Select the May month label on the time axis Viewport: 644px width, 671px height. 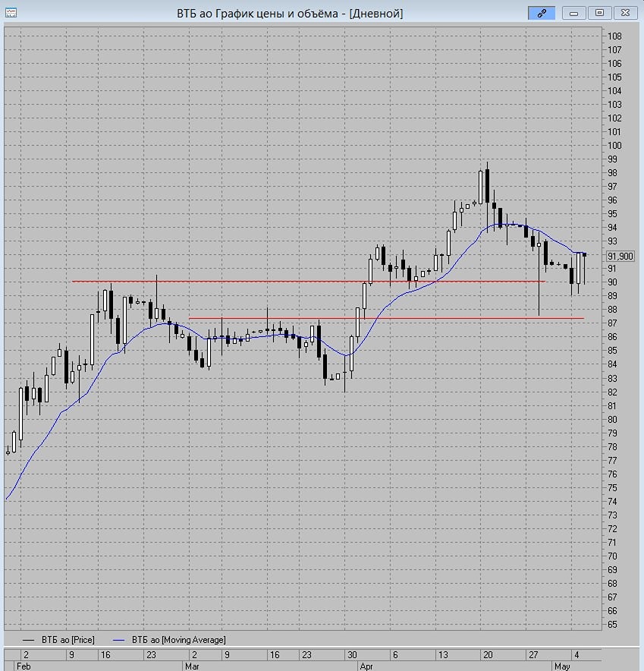tap(562, 666)
